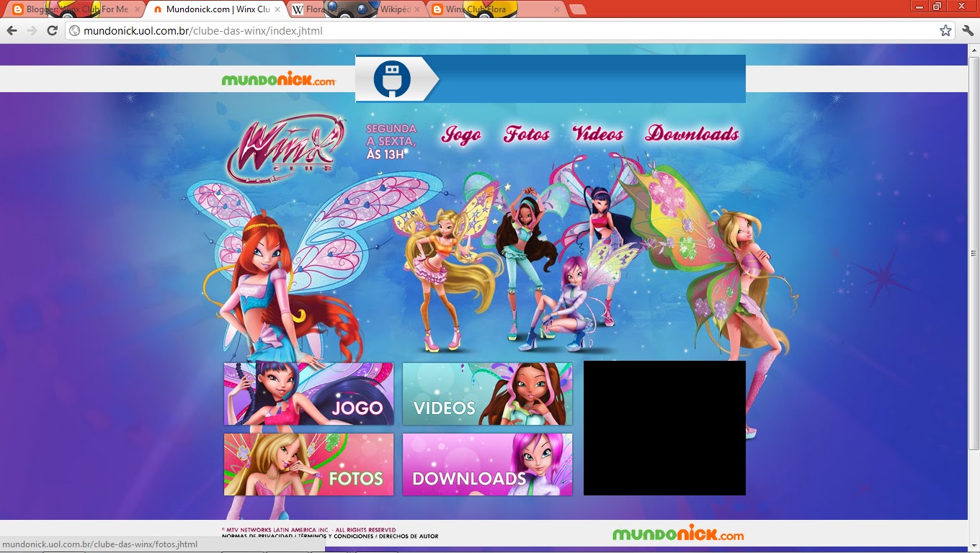Viewport: 980px width, 553px height.
Task: Click the black blocked content box
Action: click(x=664, y=428)
